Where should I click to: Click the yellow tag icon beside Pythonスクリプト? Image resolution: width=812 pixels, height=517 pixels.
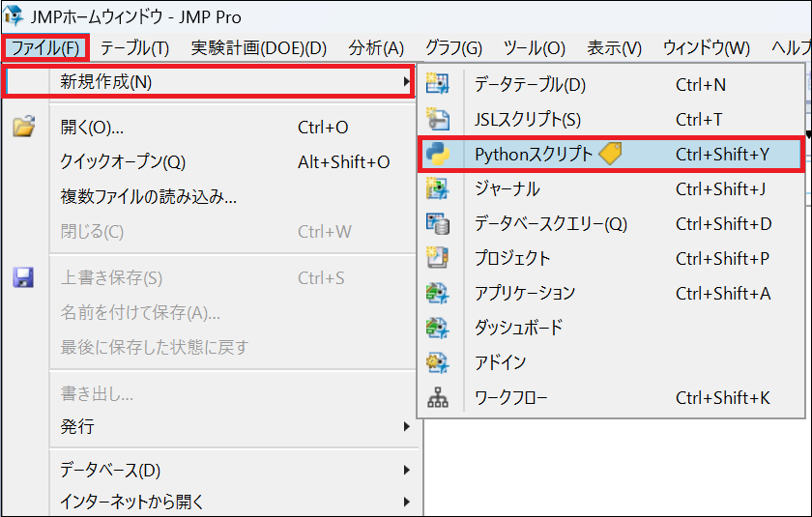pos(610,154)
